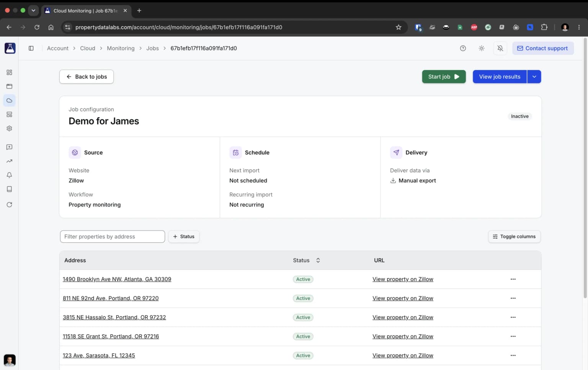Click the feedback message-plus icon in sidebar
This screenshot has height=370, width=588.
[10, 147]
